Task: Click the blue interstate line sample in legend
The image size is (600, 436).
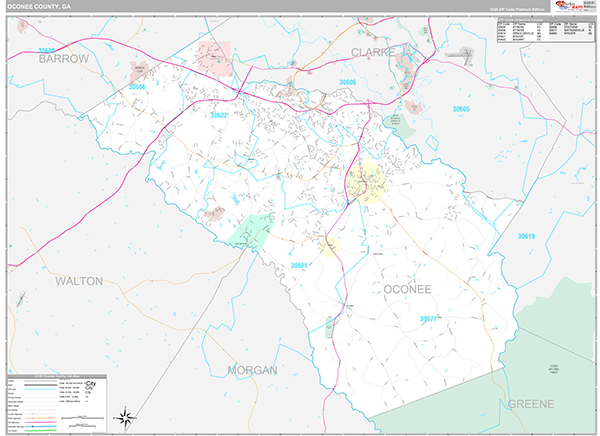Action: click(x=41, y=426)
